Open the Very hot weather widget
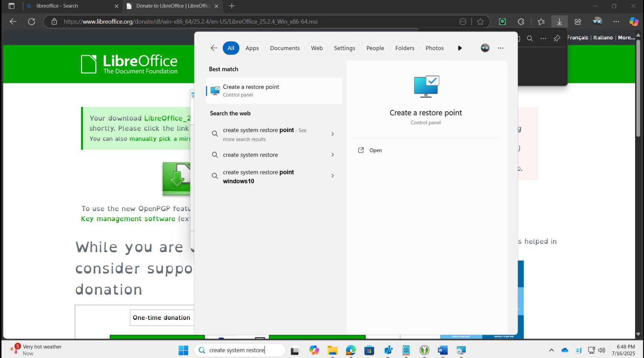The width and height of the screenshot is (644, 358). (x=36, y=350)
